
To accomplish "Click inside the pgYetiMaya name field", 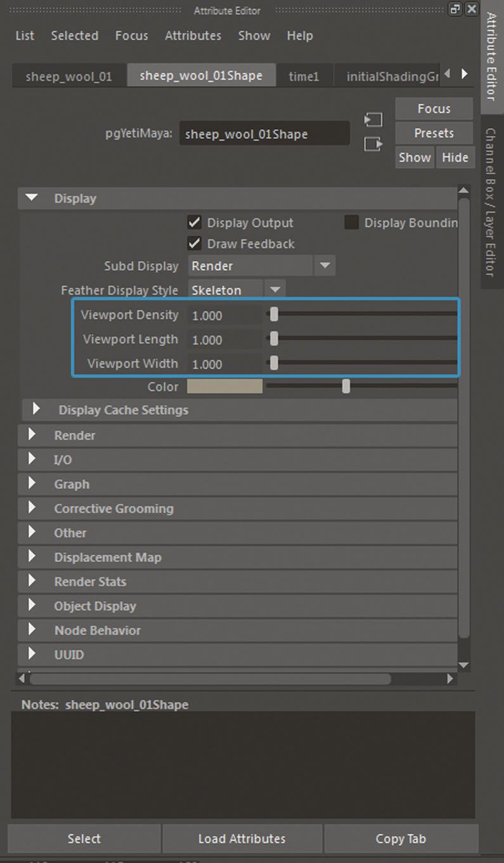I will click(264, 133).
